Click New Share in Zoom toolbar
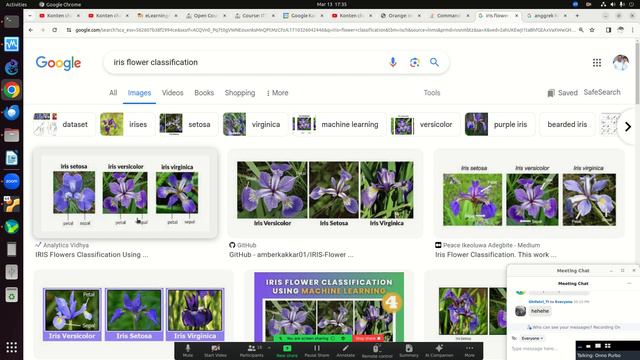The width and height of the screenshot is (640, 360). pyautogui.click(x=287, y=351)
